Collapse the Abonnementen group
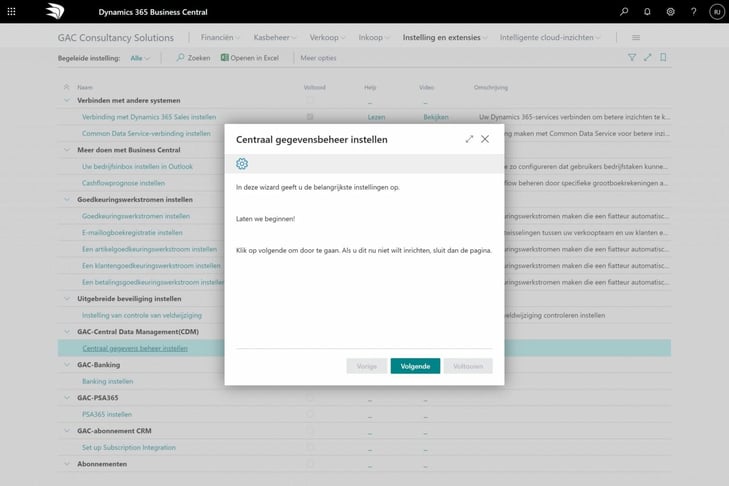This screenshot has height=486, width=729. [66, 464]
